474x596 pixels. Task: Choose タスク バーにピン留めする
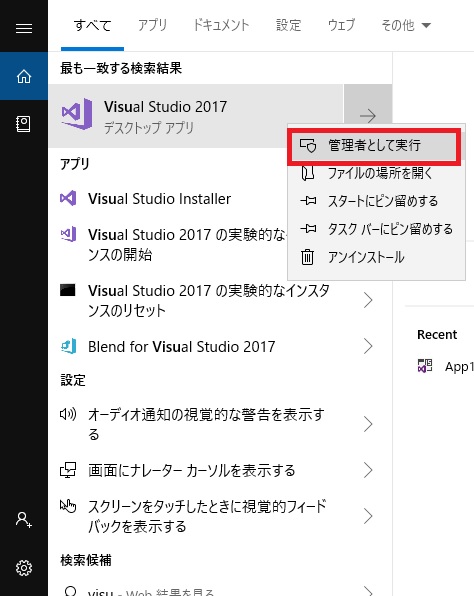click(x=376, y=229)
